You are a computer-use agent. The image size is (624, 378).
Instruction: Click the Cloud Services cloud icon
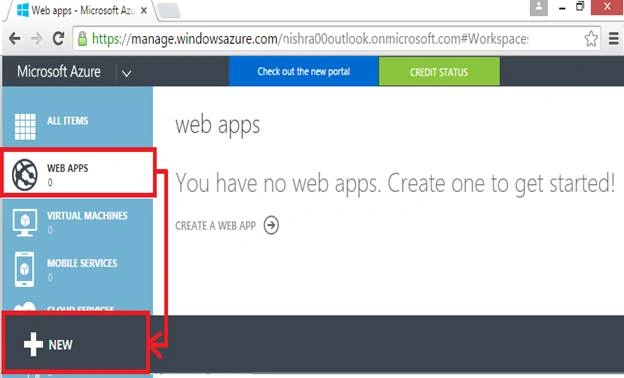pos(25,307)
